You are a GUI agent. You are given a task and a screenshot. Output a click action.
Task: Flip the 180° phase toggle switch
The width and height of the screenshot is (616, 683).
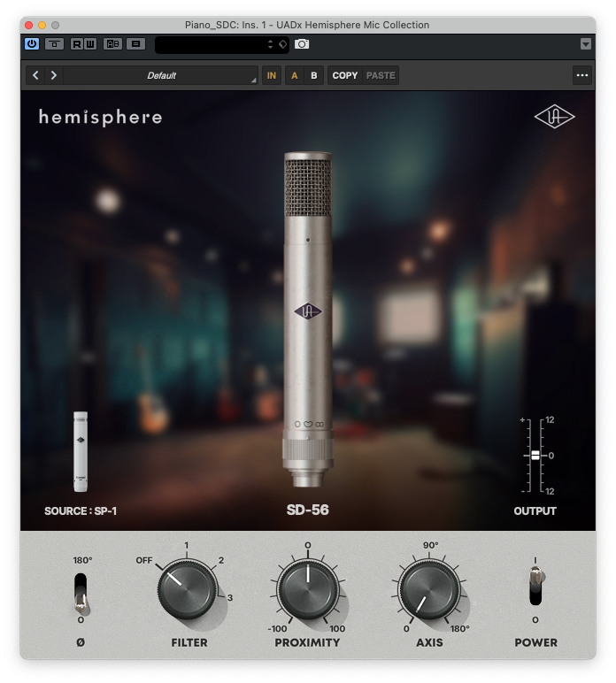pos(81,594)
